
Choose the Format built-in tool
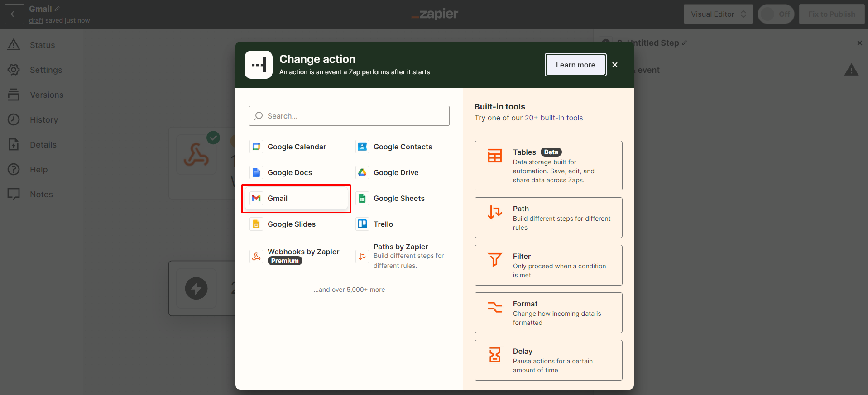click(x=548, y=313)
